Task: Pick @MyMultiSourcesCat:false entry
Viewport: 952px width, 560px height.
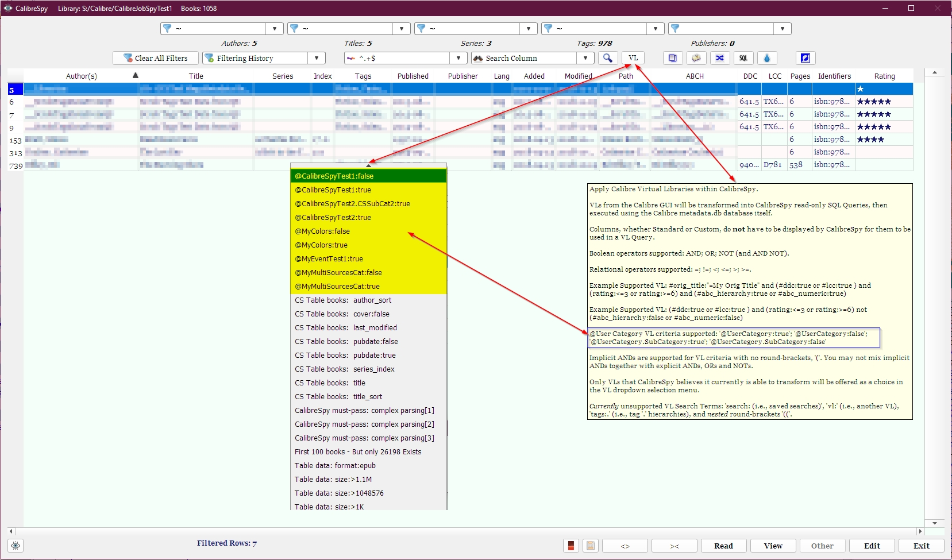Action: (x=369, y=273)
